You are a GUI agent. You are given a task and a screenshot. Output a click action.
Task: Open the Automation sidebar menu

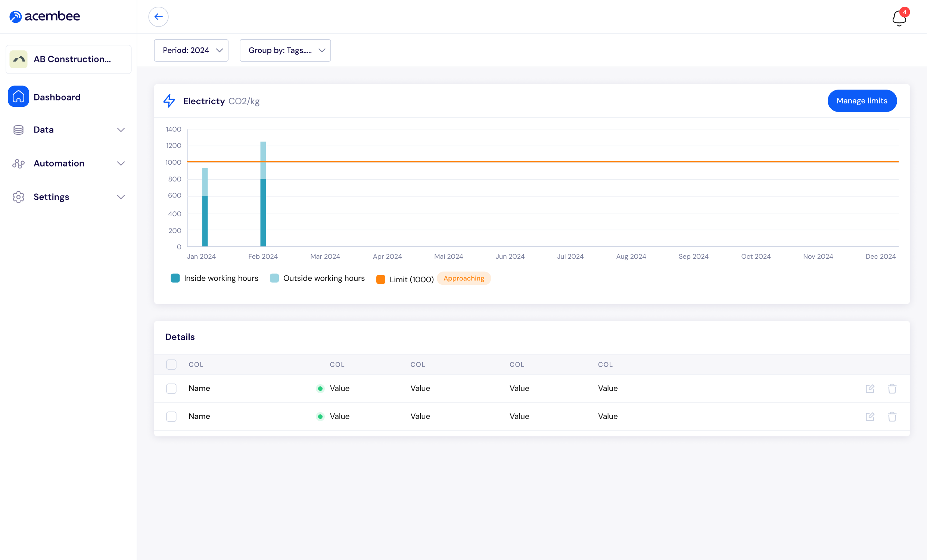pyautogui.click(x=59, y=163)
